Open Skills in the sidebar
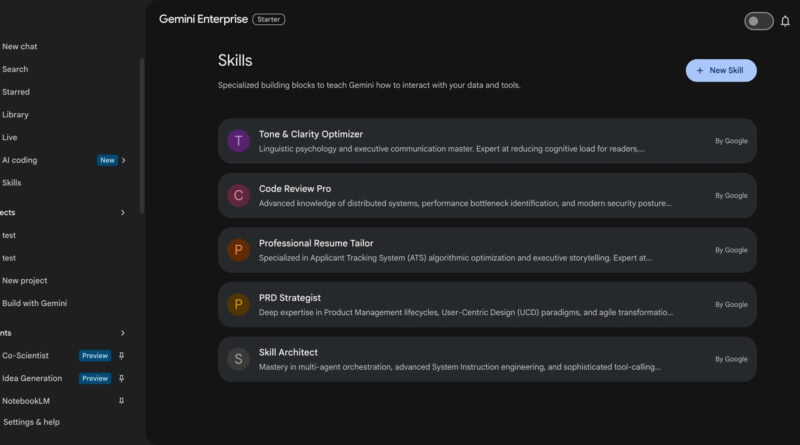This screenshot has width=800, height=445. click(12, 183)
